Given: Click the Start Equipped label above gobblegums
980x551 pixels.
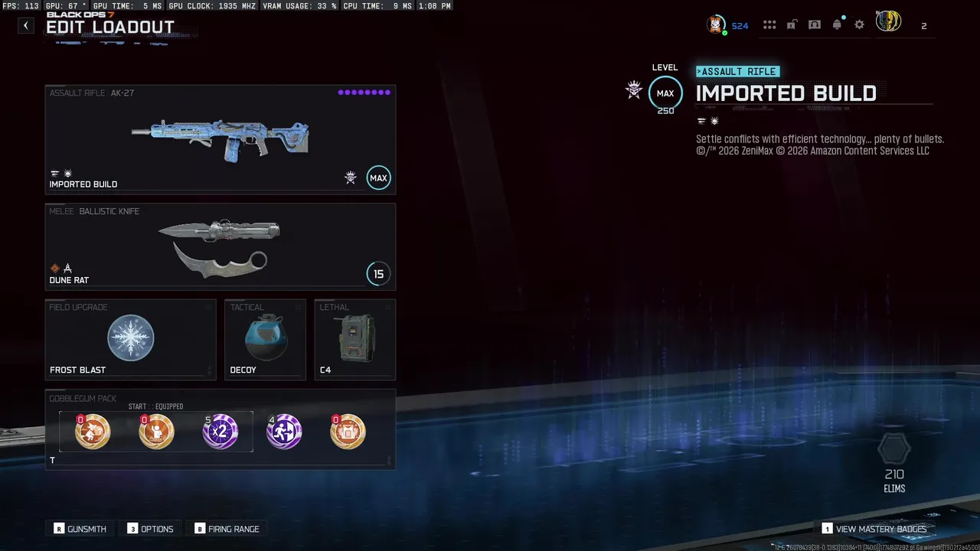Looking at the screenshot, I should pyautogui.click(x=156, y=406).
